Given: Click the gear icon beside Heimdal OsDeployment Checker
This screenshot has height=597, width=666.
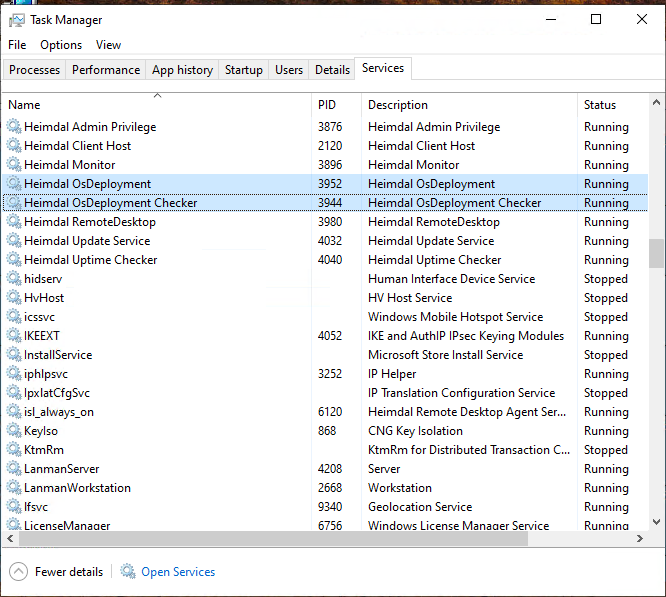Looking at the screenshot, I should point(14,203).
